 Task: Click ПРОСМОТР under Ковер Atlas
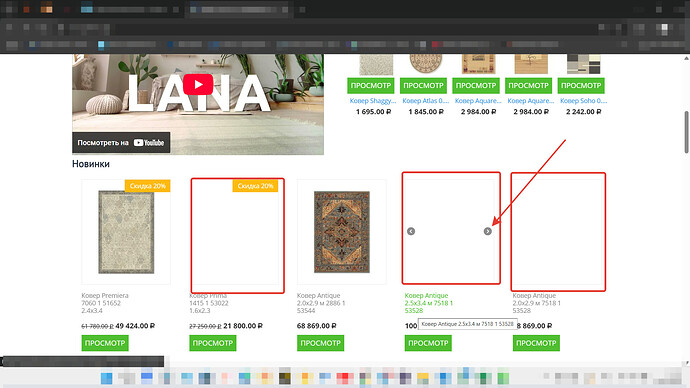click(423, 85)
